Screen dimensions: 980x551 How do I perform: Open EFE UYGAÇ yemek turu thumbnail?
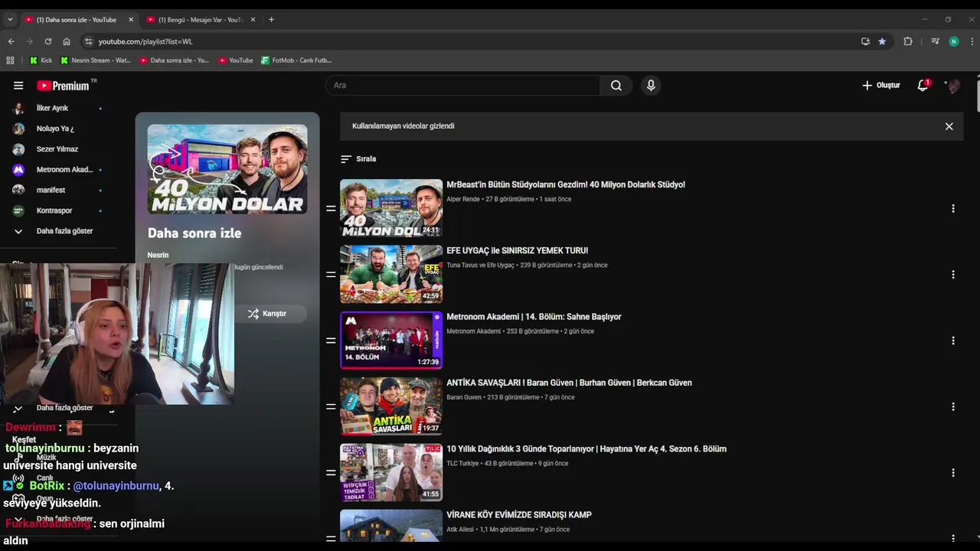(391, 274)
